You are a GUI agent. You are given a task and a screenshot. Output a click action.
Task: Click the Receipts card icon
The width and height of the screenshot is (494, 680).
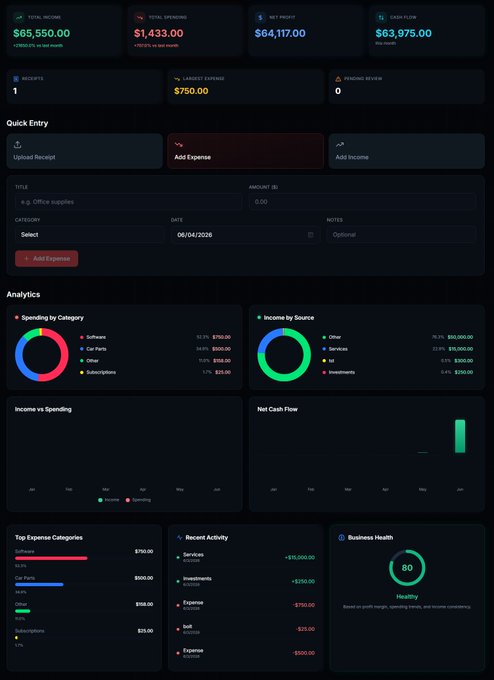16,79
